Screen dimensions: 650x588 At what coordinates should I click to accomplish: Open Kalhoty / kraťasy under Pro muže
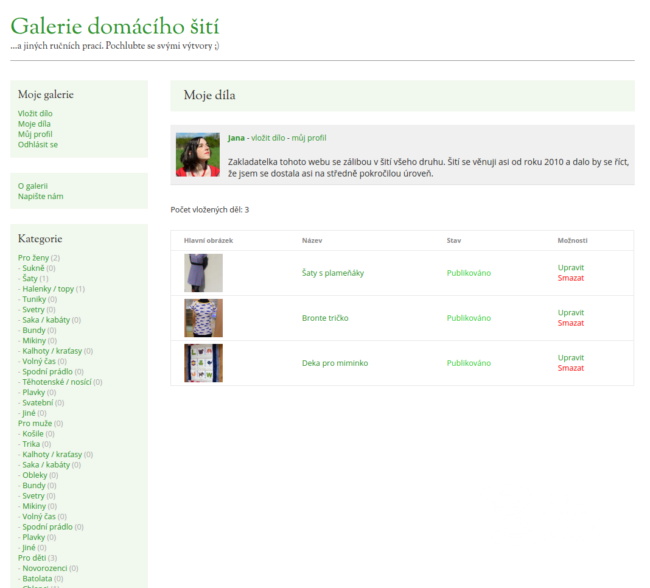click(52, 454)
